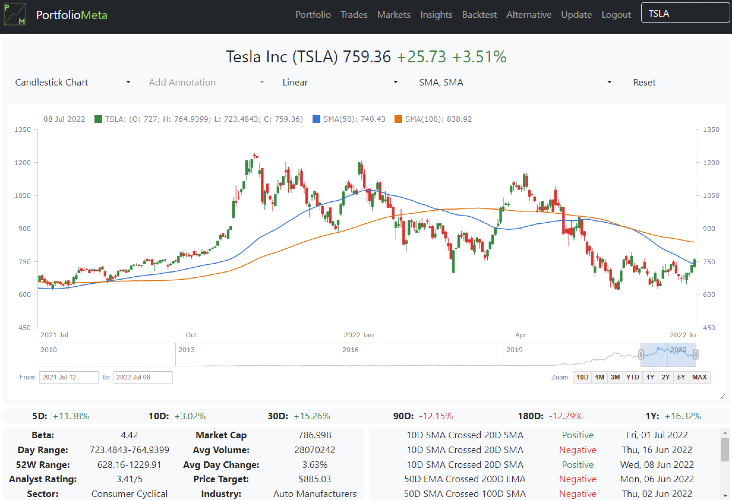Click the Price Target value $885.03
This screenshot has width=732, height=500.
click(315, 479)
